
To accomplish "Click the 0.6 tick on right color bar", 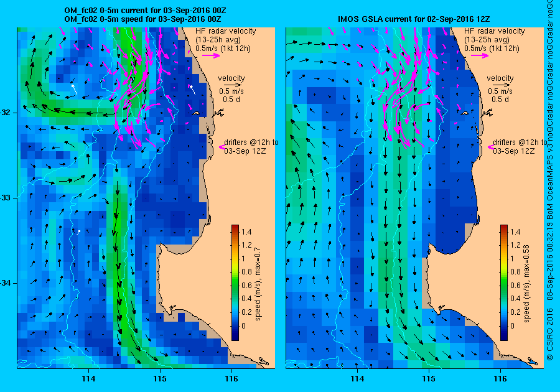I will click(x=515, y=285).
